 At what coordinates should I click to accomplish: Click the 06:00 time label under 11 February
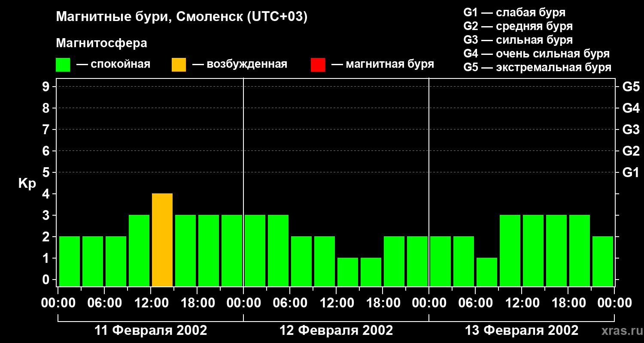click(104, 303)
